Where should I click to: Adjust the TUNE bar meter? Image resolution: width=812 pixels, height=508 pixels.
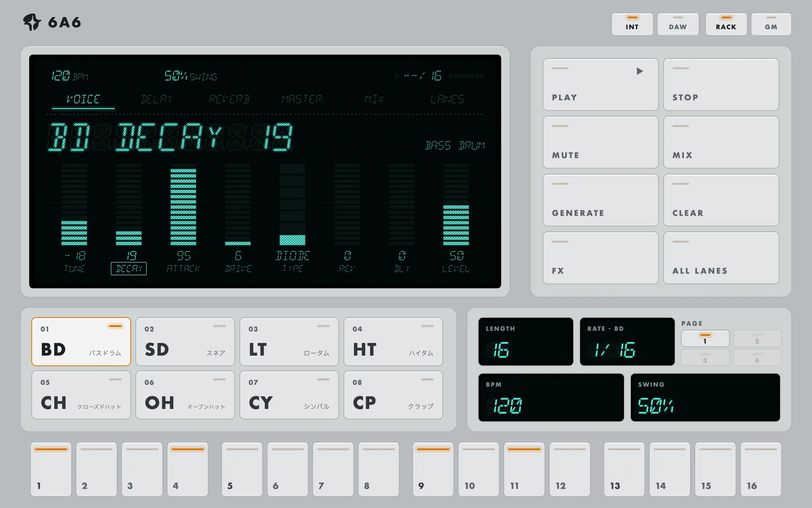(74, 204)
